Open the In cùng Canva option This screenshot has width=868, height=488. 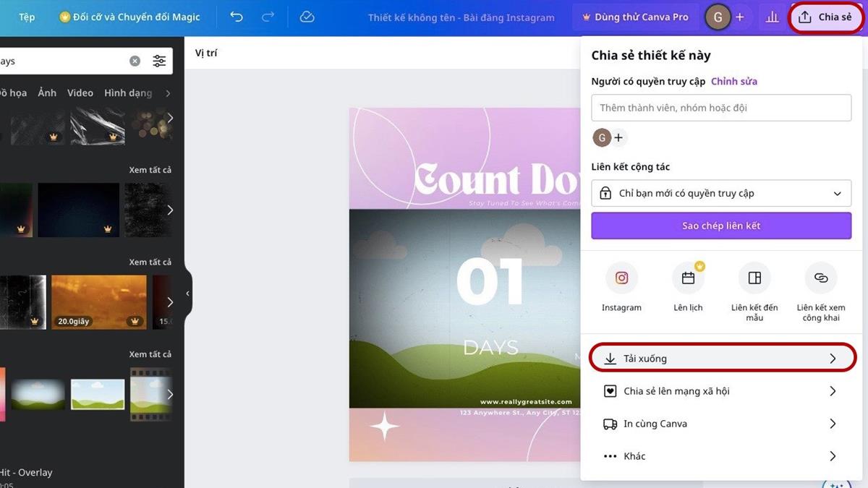click(x=721, y=424)
